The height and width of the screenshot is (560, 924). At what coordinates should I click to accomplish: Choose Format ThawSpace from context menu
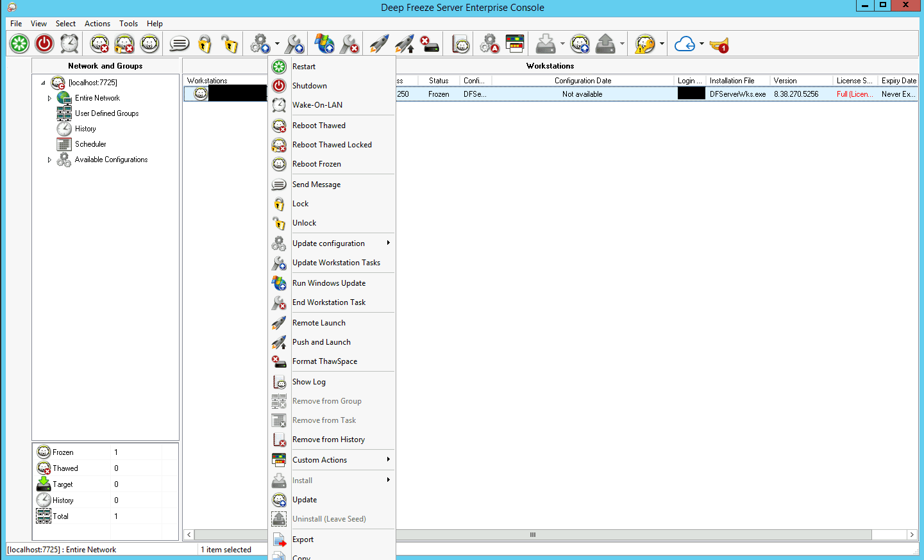pos(332,361)
